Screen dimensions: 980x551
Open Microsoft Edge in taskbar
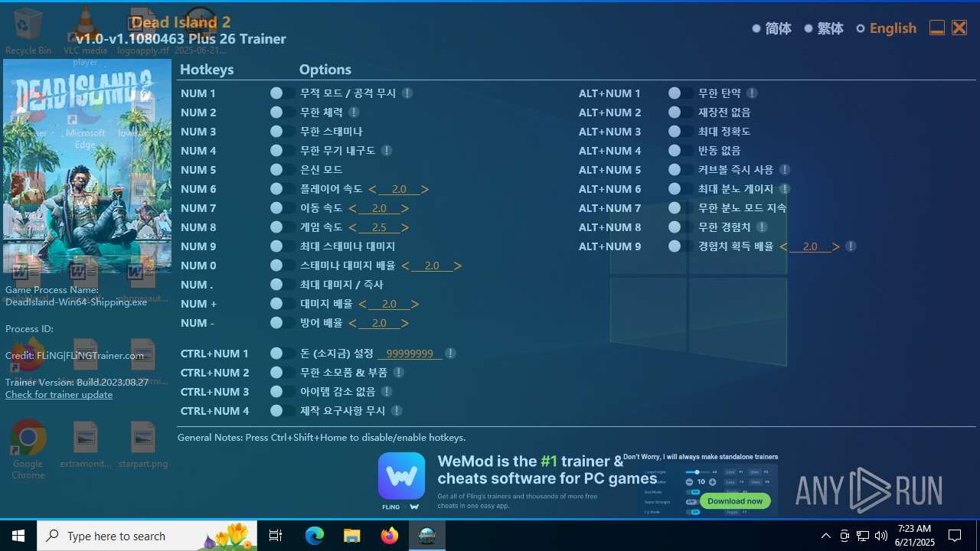tap(315, 536)
